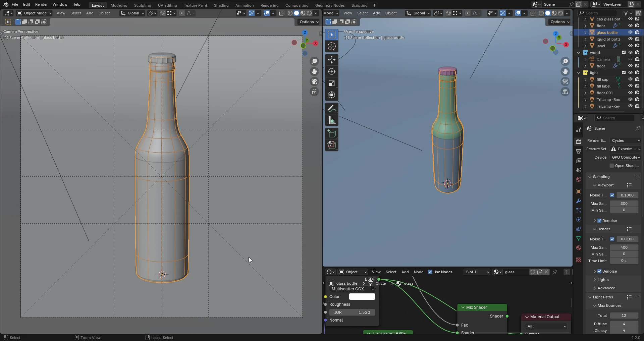Select the Measure ruler tool
644x341 pixels.
(x=331, y=120)
